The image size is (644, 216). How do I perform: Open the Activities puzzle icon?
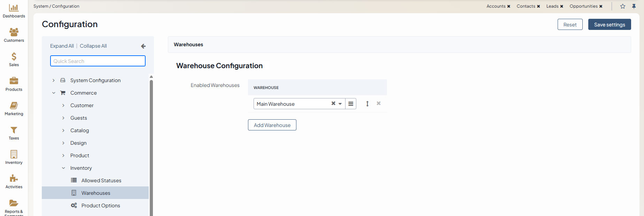click(14, 178)
